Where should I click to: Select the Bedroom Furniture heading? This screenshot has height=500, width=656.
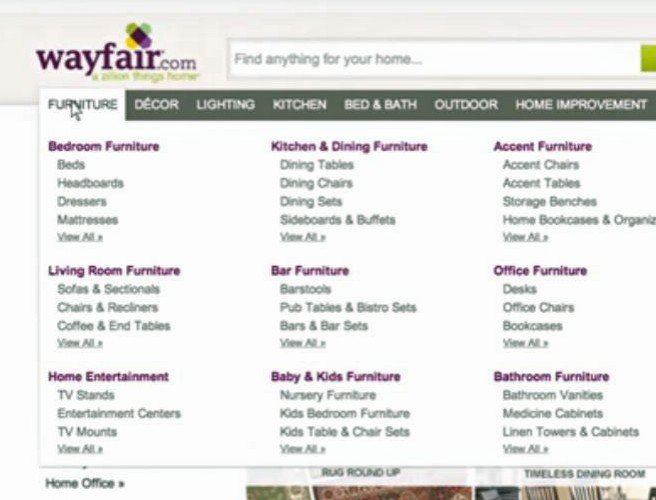coord(104,146)
